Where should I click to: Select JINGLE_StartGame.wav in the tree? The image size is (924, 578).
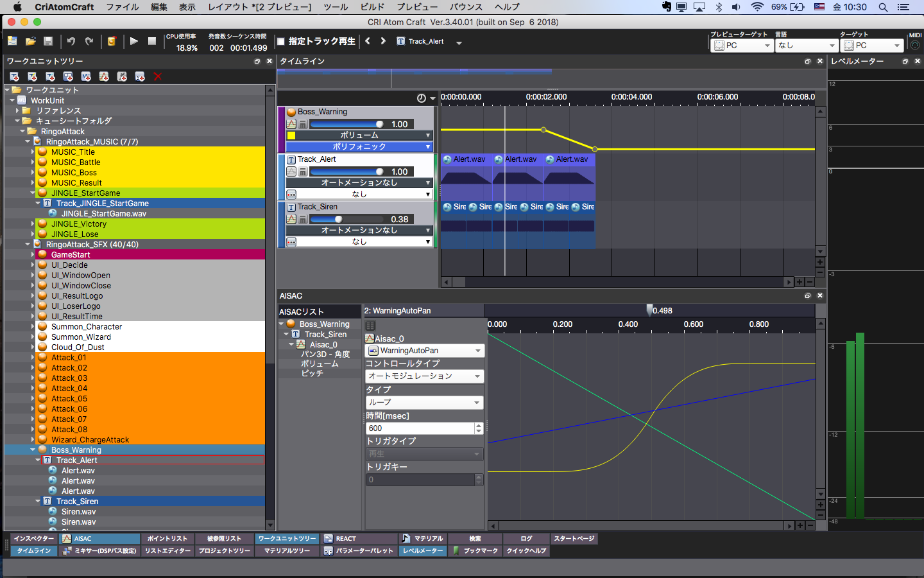[x=103, y=213]
